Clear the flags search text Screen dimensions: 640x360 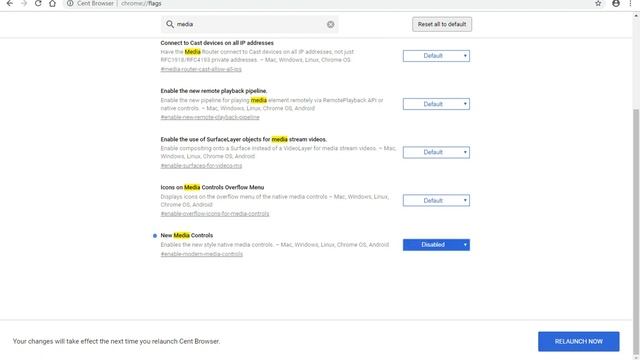click(331, 24)
